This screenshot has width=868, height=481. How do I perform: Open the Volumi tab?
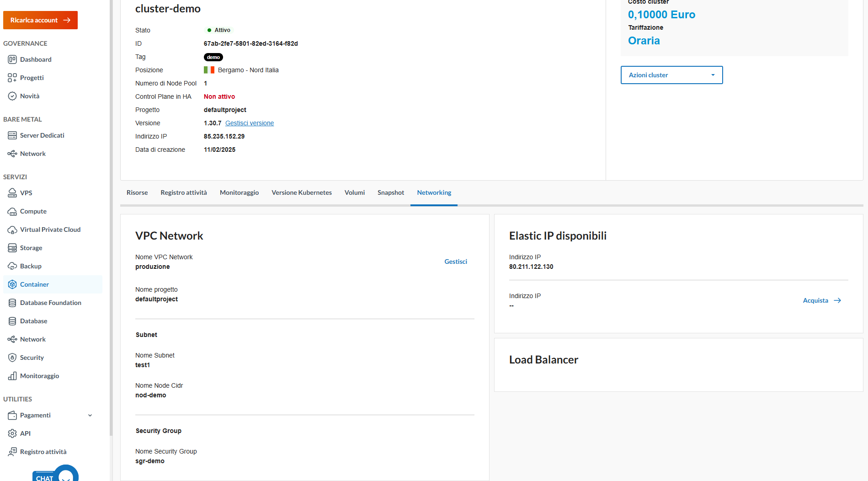coord(355,192)
